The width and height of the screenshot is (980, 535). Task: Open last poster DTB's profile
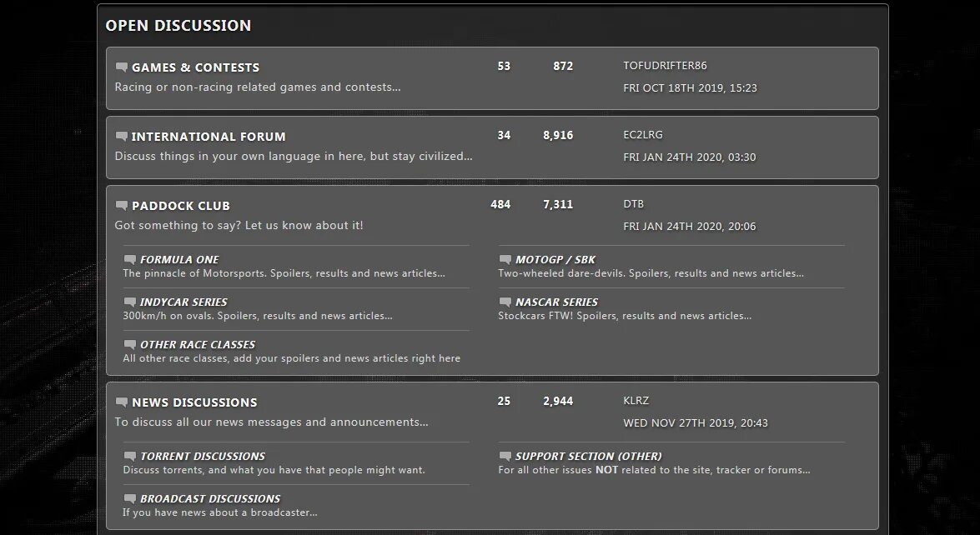coord(633,204)
